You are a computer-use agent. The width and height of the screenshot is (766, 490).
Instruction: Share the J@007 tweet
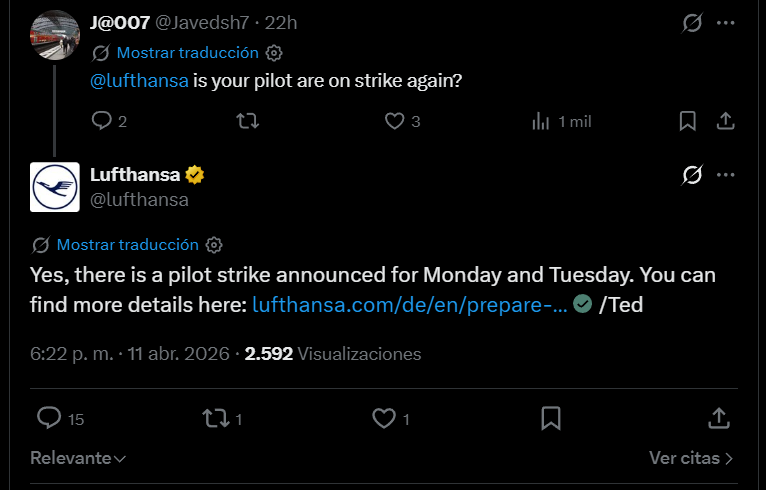(x=727, y=121)
